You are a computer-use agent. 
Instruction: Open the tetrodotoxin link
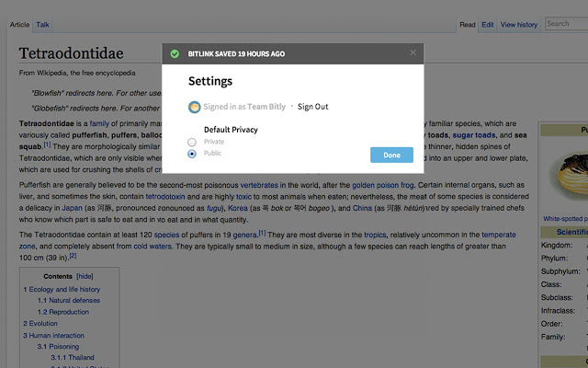[x=165, y=196]
